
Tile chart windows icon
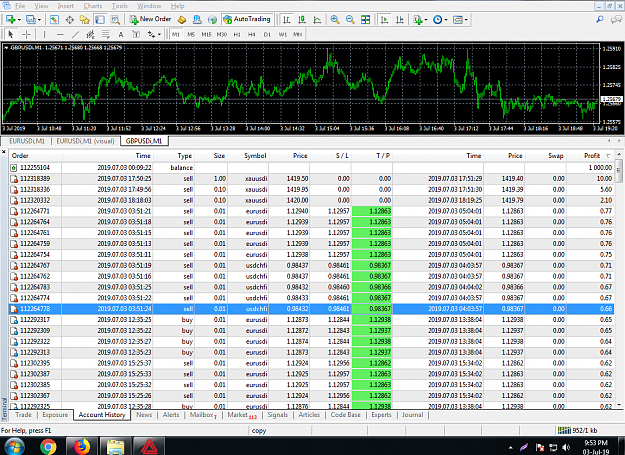tap(365, 20)
